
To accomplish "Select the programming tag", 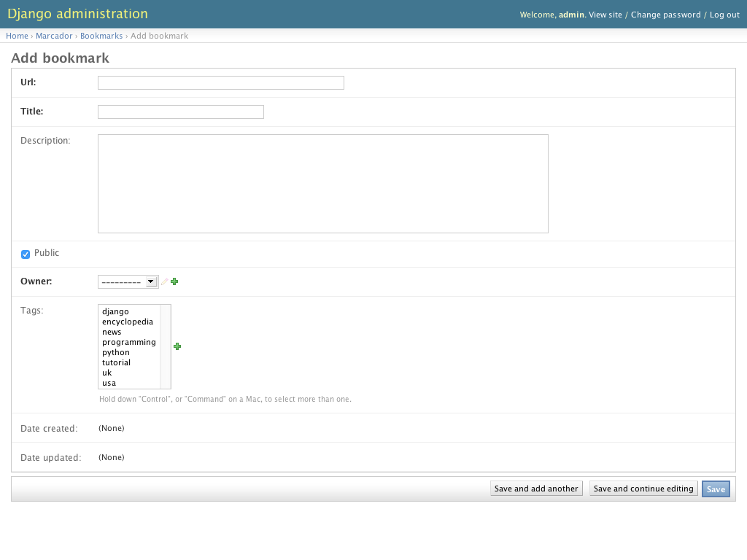I will (x=130, y=343).
